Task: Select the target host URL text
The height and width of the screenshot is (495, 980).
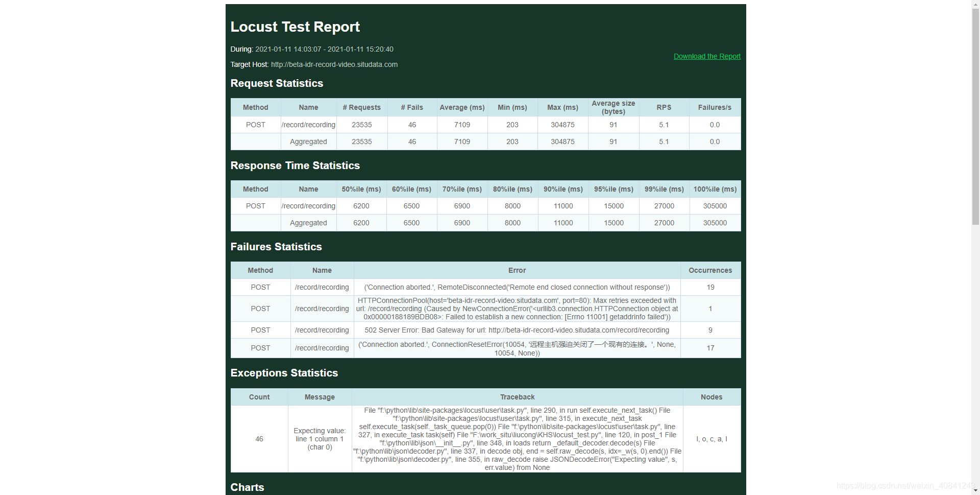Action: click(334, 64)
